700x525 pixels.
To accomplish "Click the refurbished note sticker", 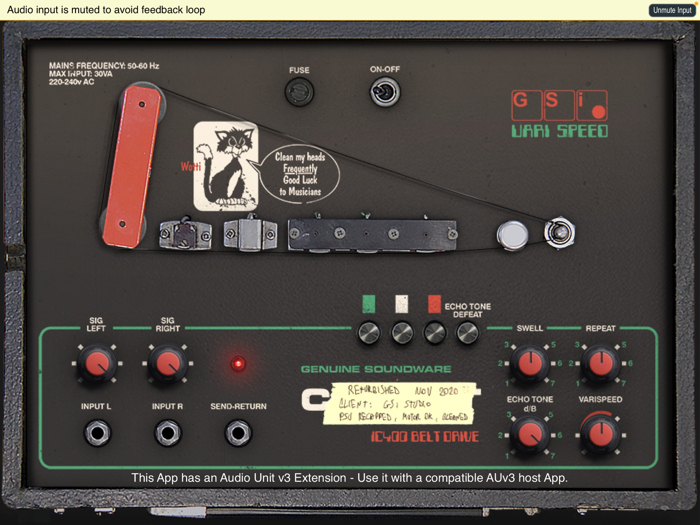I will tap(400, 403).
